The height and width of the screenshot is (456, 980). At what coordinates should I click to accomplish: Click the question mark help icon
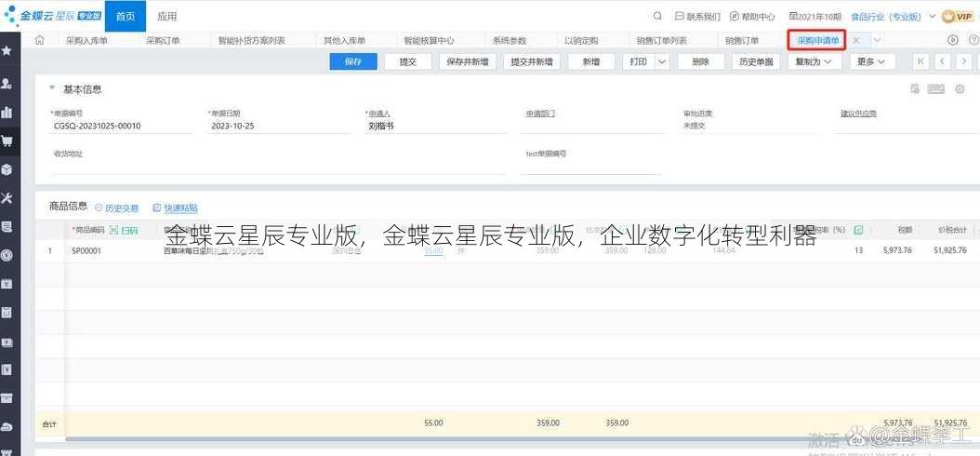click(973, 40)
